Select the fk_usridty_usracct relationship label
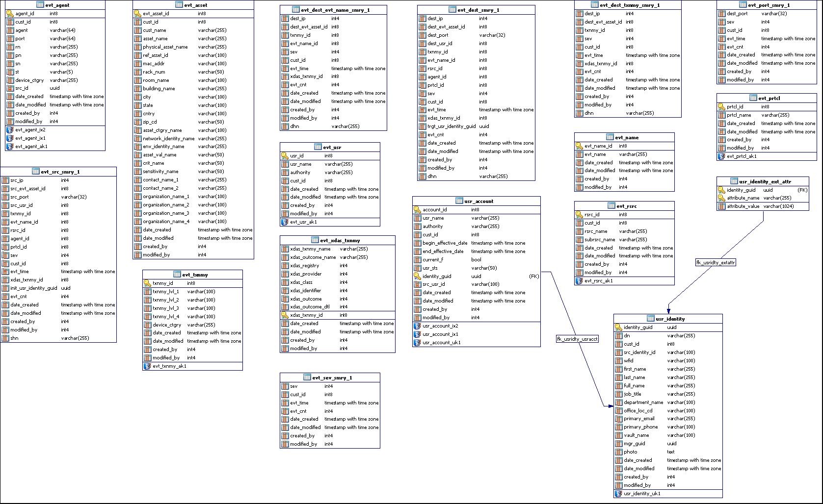The height and width of the screenshot is (504, 823). (x=577, y=339)
